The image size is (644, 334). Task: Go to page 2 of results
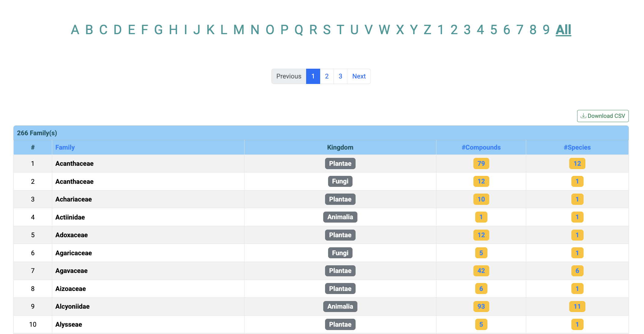[x=327, y=76]
